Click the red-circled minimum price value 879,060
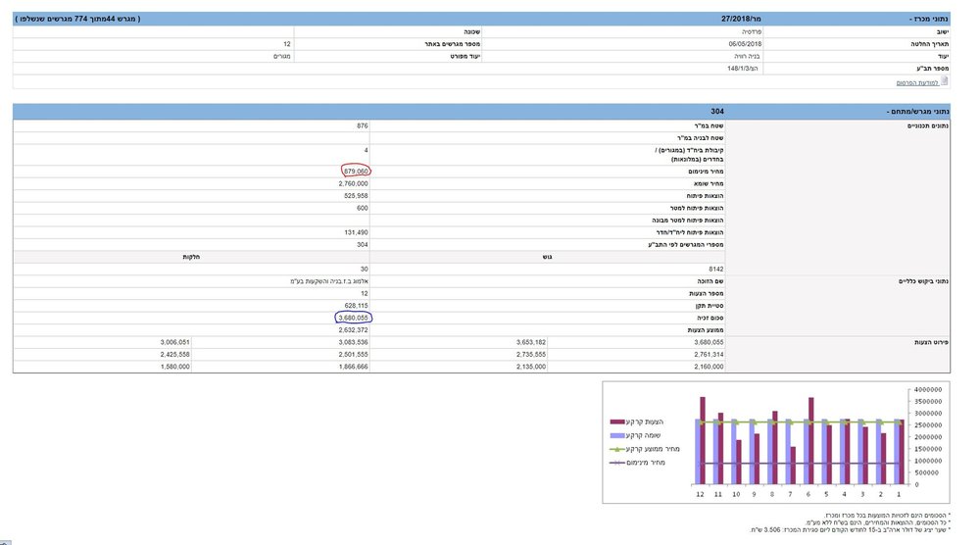 [x=356, y=171]
